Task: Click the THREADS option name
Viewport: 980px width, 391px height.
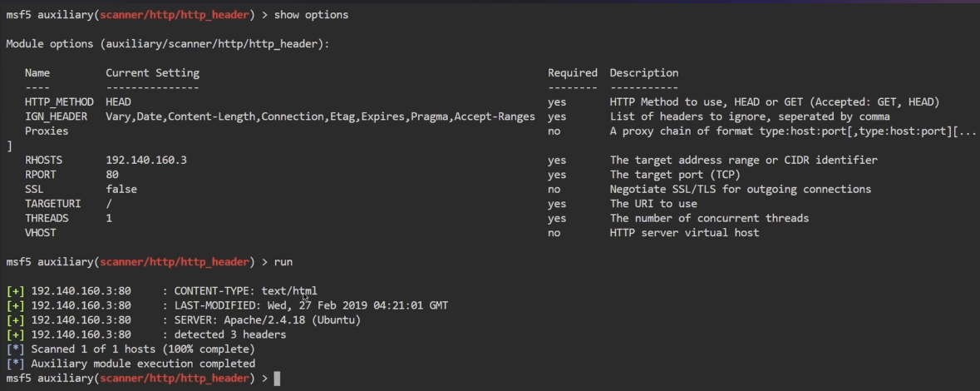Action: click(47, 219)
